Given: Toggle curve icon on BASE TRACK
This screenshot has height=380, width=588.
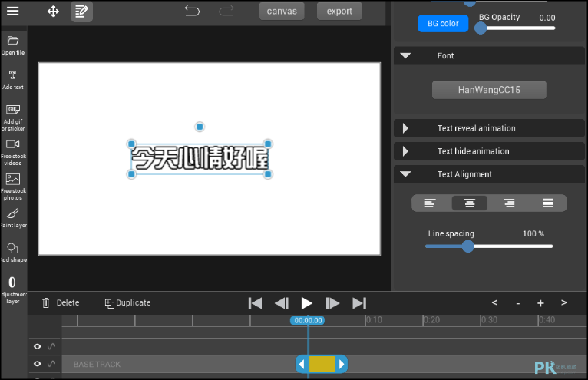Looking at the screenshot, I should 51,363.
